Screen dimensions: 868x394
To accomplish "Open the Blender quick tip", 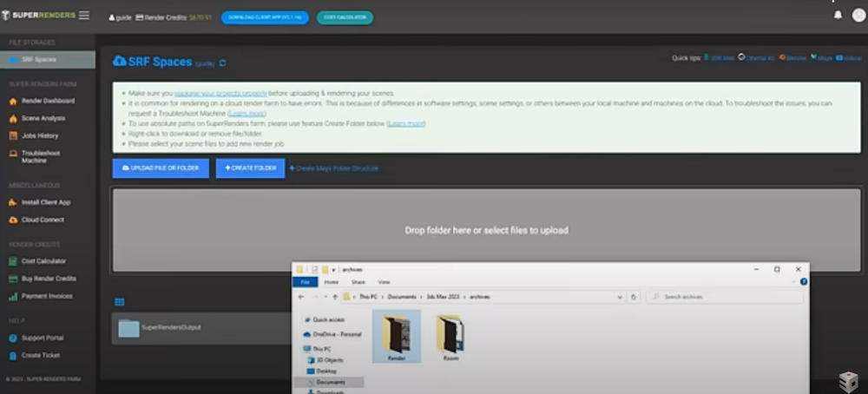I will tap(792, 57).
